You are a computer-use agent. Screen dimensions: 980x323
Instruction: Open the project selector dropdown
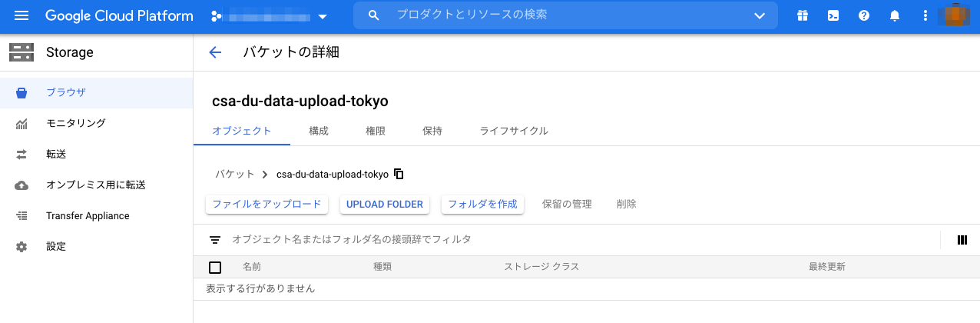pyautogui.click(x=269, y=16)
